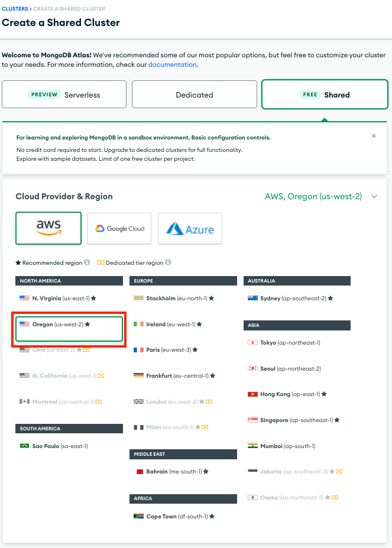
Task: Click the Brazil flag next to Sao Paulo
Action: pos(24,446)
